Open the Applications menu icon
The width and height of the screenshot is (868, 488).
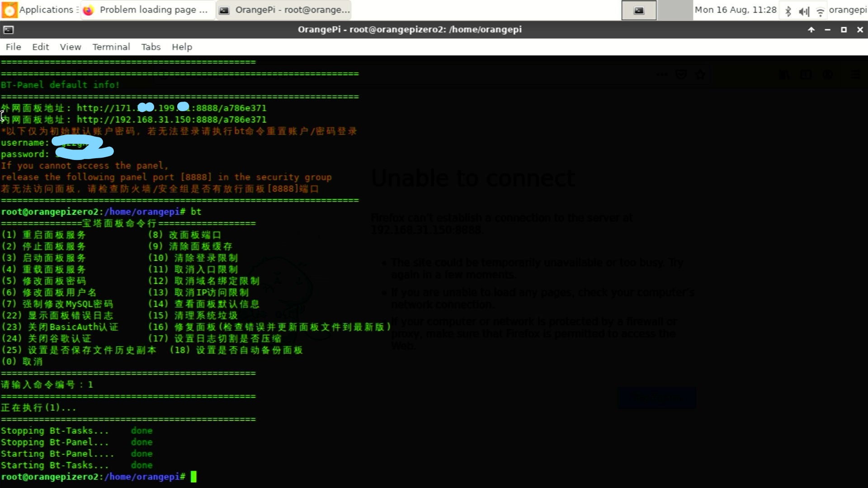pyautogui.click(x=10, y=10)
